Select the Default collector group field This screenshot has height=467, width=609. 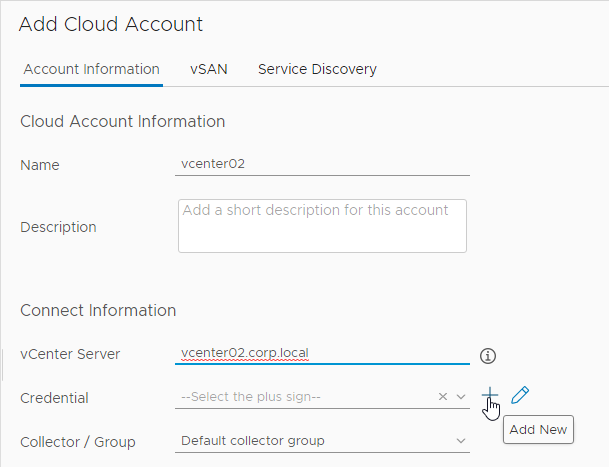pyautogui.click(x=322, y=441)
